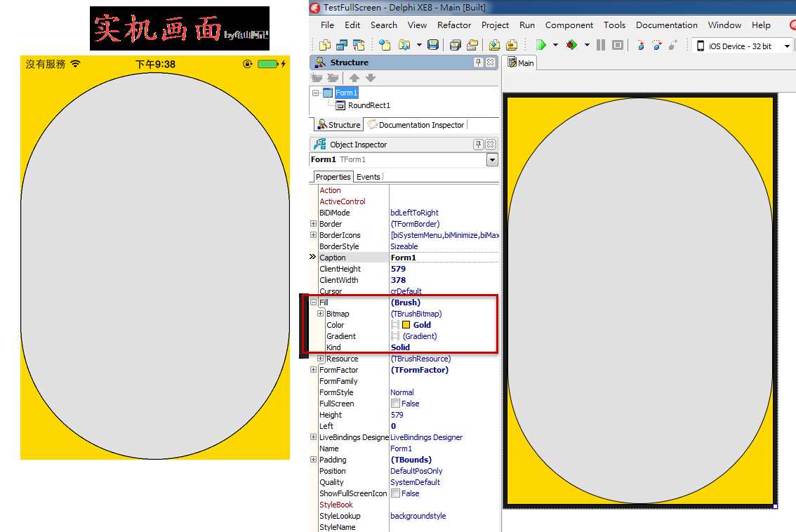
Task: Collapse the Form1 node in Structure tree
Action: [315, 93]
